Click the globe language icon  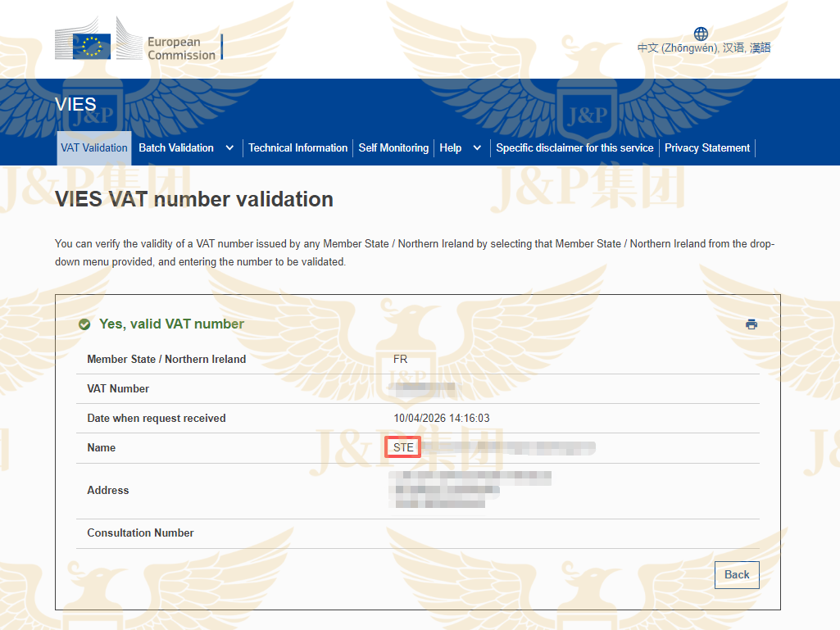pos(701,34)
